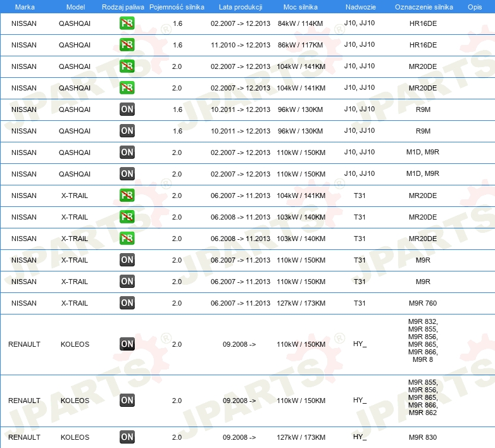Click T31 body in the M9R 760 row
Image resolution: width=495 pixels, height=448 pixels.
[x=360, y=303]
